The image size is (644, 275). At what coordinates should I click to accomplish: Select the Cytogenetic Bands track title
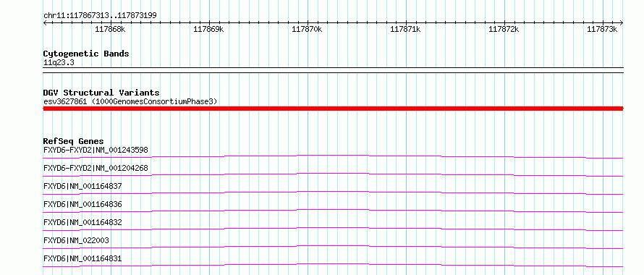tap(86, 54)
